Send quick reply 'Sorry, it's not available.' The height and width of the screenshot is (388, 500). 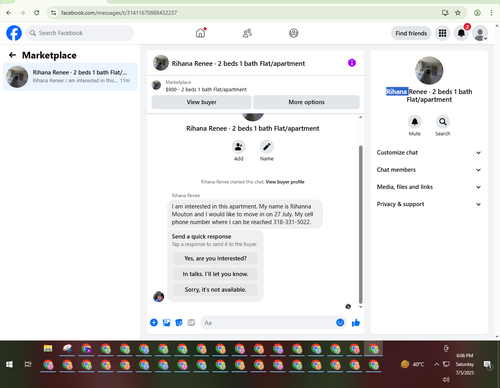pos(215,290)
